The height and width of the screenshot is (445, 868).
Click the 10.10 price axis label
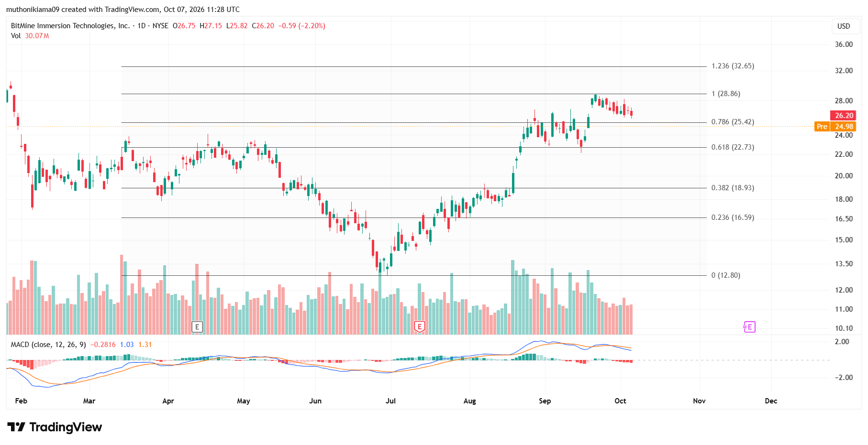click(844, 328)
